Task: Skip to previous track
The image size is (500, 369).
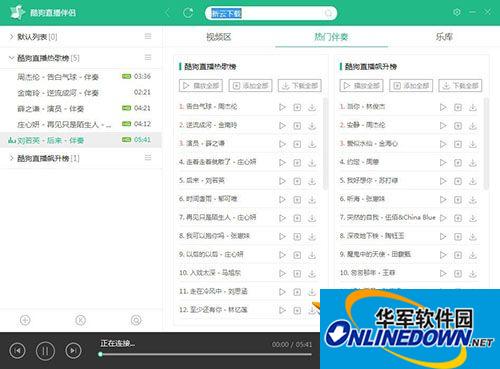Action: [17, 351]
